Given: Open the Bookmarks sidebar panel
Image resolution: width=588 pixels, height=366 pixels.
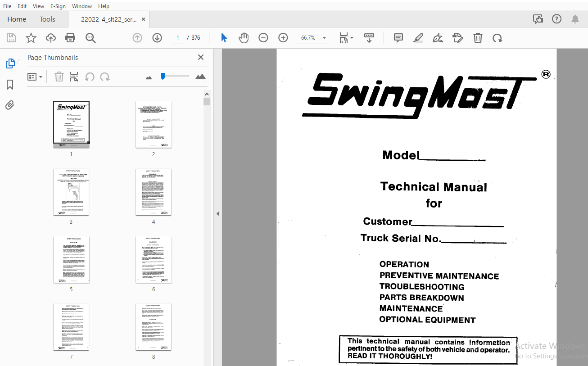Looking at the screenshot, I should (10, 85).
